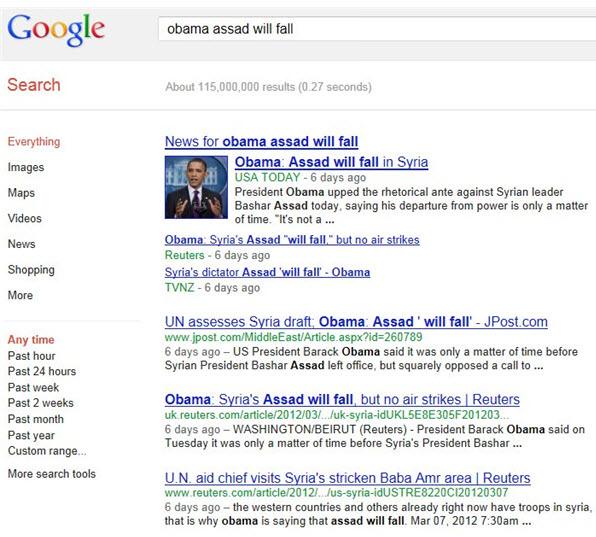Select the Images search category
This screenshot has height=537, width=596.
point(26,167)
